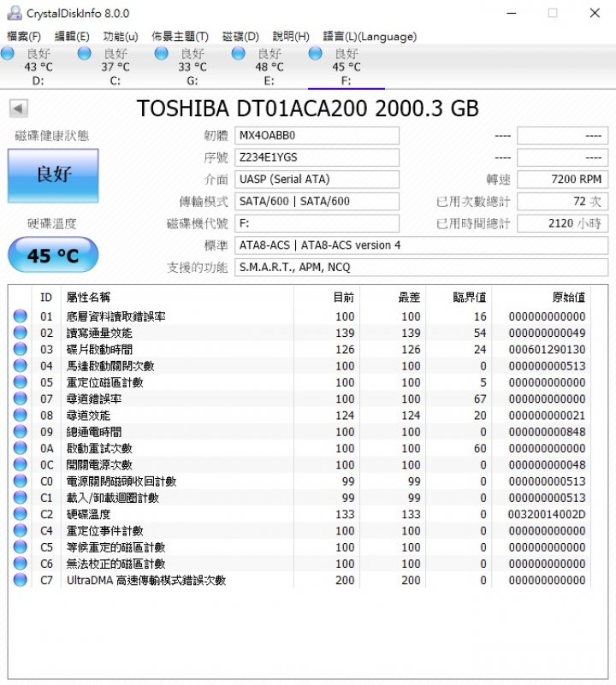
Task: Open the 功能(u) menu
Action: click(121, 36)
